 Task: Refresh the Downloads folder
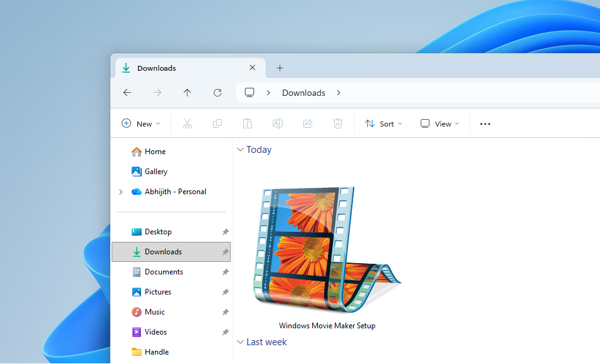218,93
